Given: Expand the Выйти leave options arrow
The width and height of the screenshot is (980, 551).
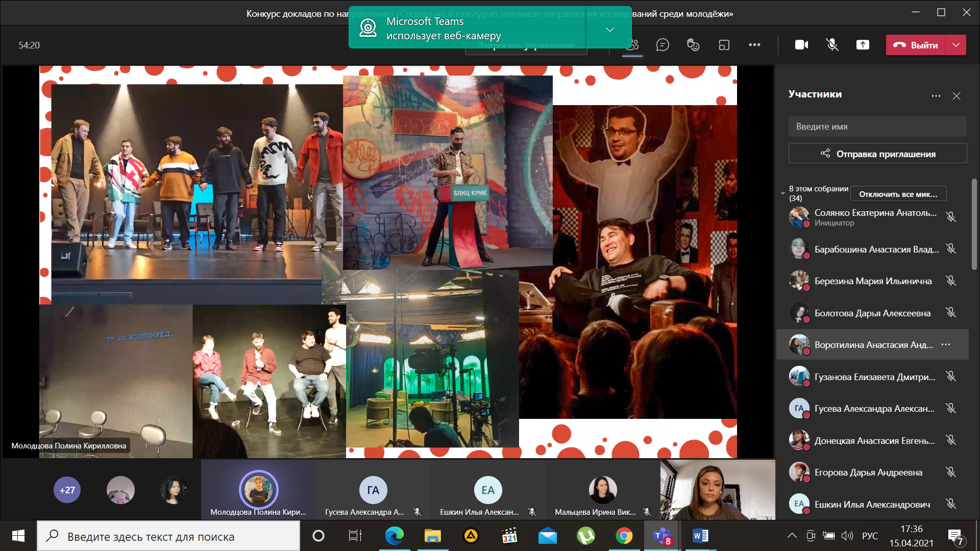Looking at the screenshot, I should [x=956, y=45].
